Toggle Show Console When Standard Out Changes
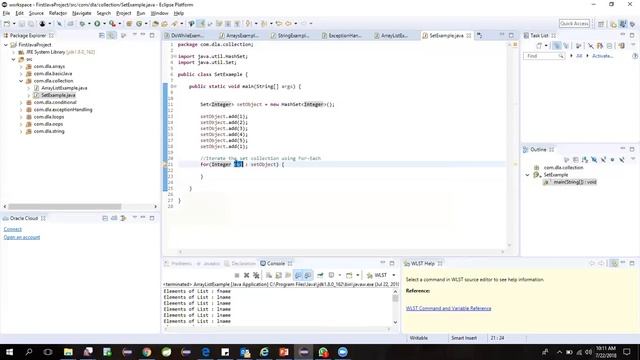 click(298, 275)
